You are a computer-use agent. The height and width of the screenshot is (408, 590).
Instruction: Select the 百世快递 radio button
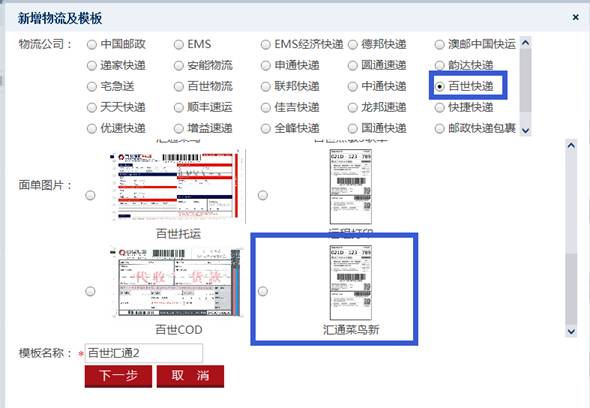pos(439,87)
